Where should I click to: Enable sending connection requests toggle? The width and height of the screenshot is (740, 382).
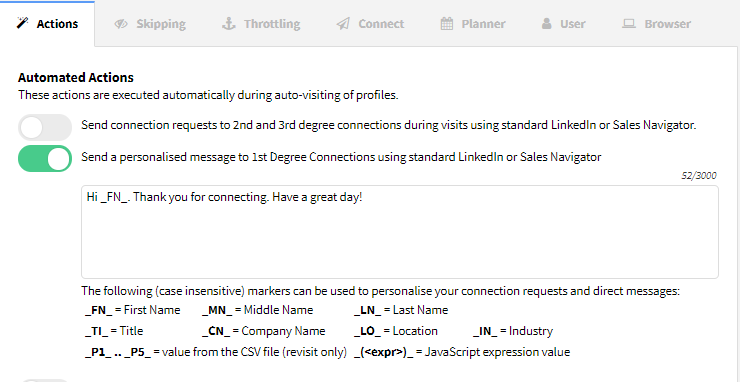(45, 127)
